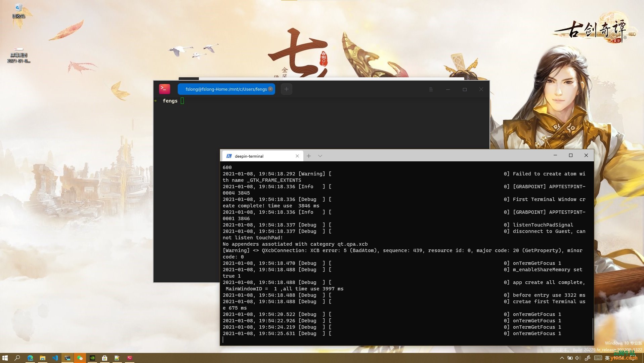Click the '600' output line

tap(227, 167)
